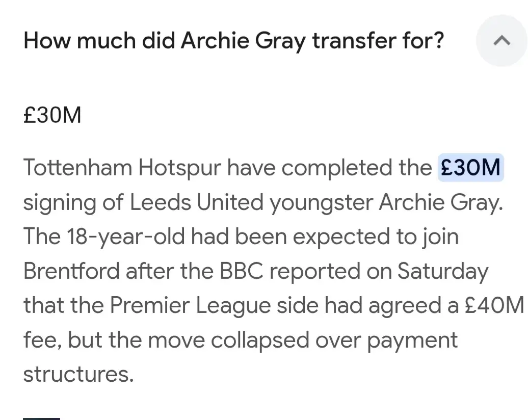This screenshot has width=528, height=420.
Task: Click the short dark line below the answer
Action: click(x=42, y=418)
